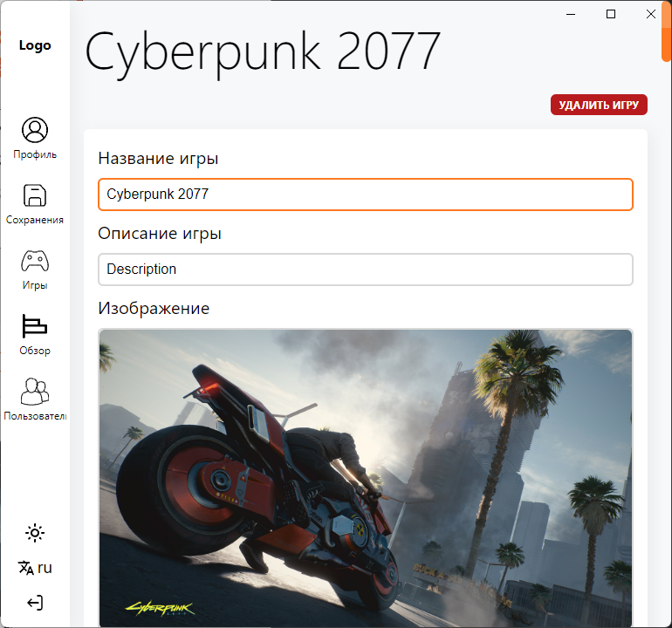Click the Cyberpunk game image thumbnail

[365, 478]
